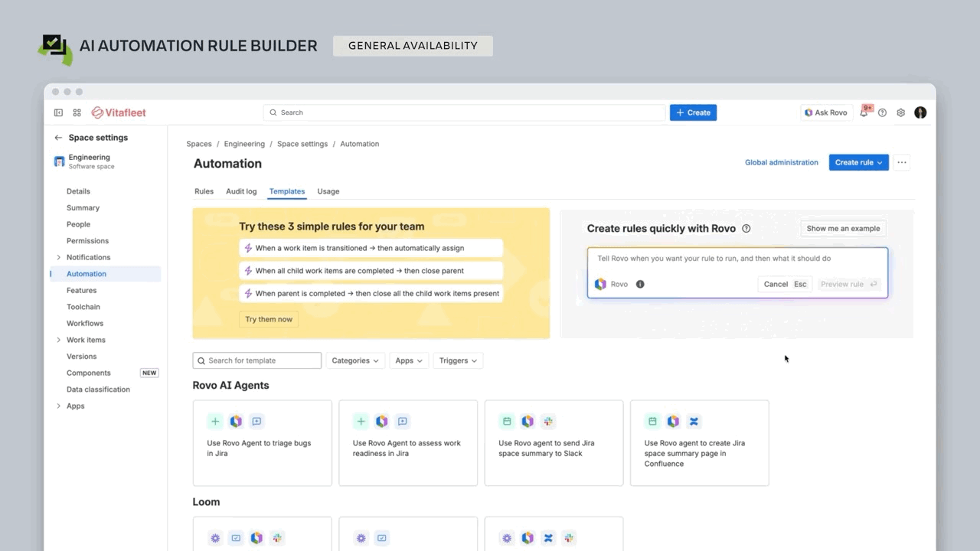
Task: Click the magnifier in Search for template
Action: click(x=201, y=360)
